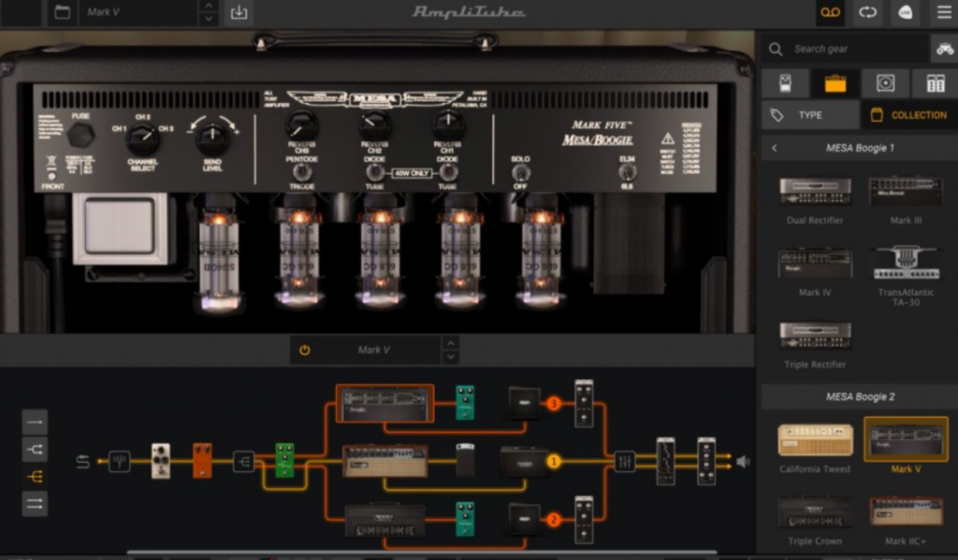Image resolution: width=958 pixels, height=560 pixels.
Task: Select previous preset with top-bar up arrow
Action: (209, 6)
